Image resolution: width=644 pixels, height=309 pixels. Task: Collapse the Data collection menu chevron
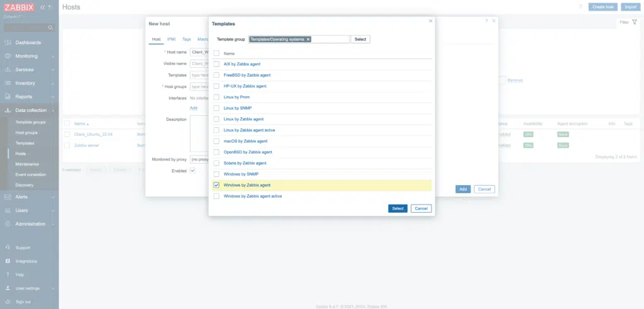pos(53,110)
